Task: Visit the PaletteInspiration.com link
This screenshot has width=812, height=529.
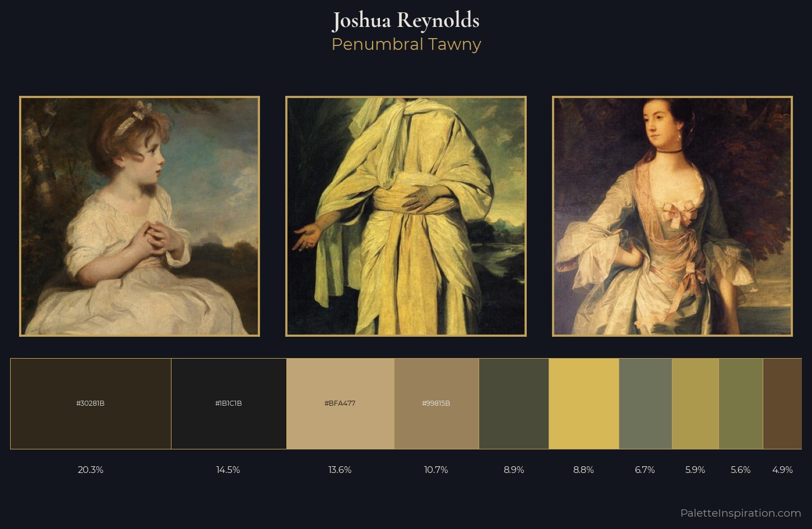Action: coord(741,513)
